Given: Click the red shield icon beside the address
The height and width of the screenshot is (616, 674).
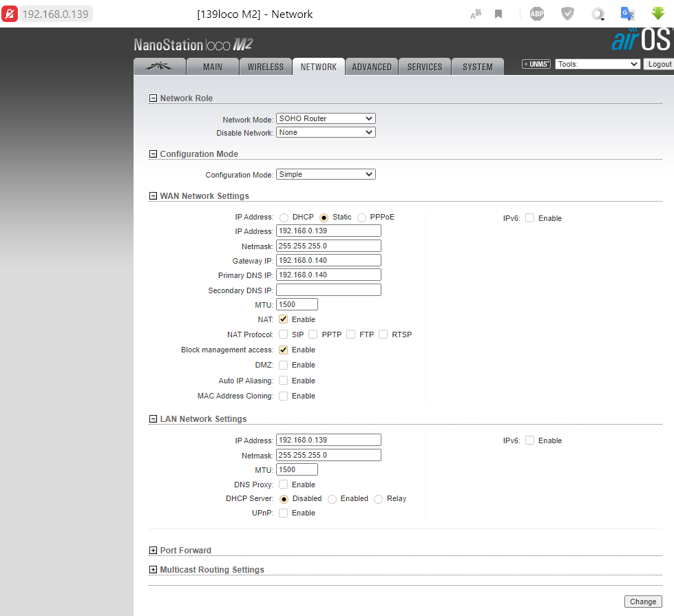Looking at the screenshot, I should point(10,14).
